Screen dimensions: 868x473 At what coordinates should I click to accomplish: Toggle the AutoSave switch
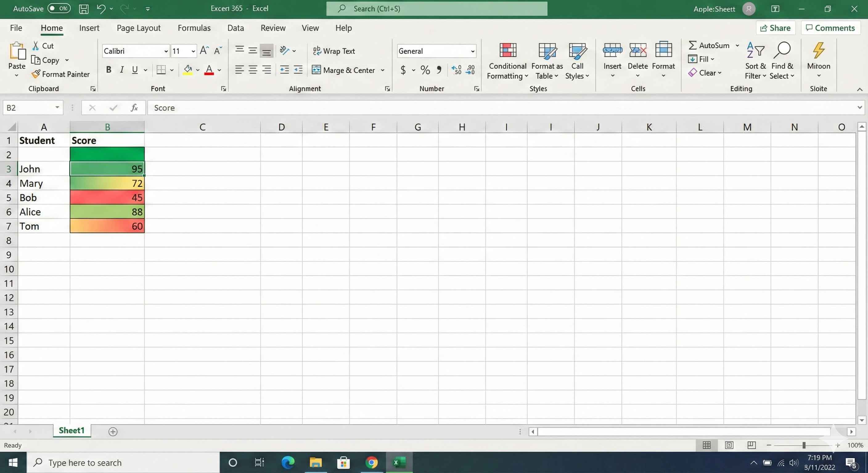[59, 8]
